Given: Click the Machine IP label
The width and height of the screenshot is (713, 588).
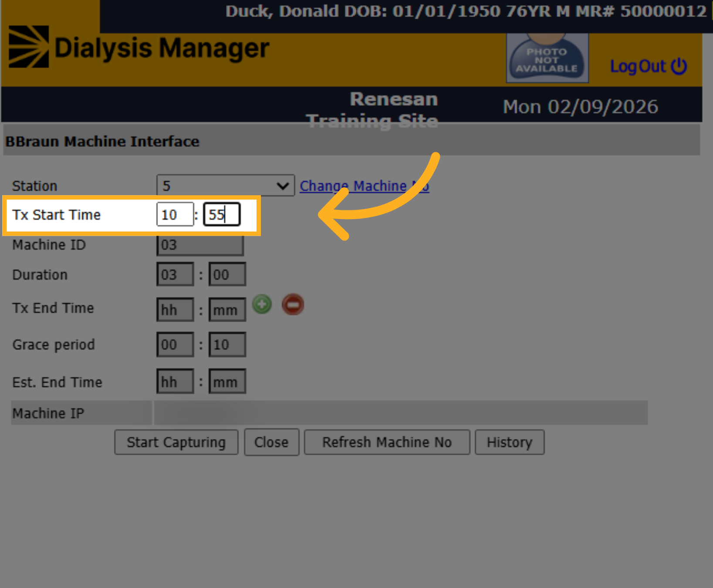Looking at the screenshot, I should [48, 413].
